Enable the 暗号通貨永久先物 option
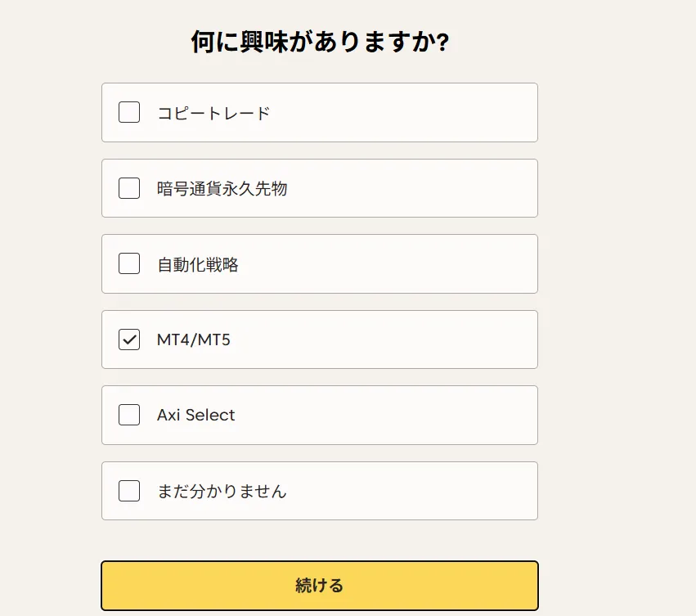This screenshot has width=696, height=616. pos(128,188)
